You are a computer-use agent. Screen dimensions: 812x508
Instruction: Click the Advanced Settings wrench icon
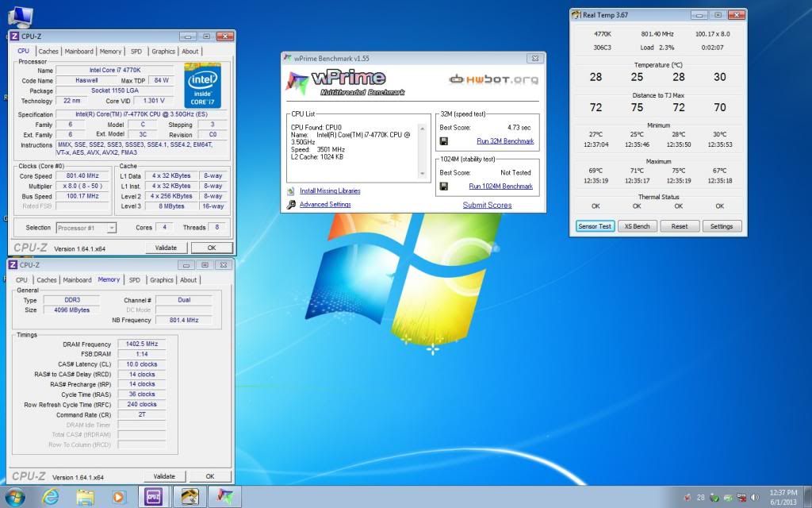(x=291, y=205)
